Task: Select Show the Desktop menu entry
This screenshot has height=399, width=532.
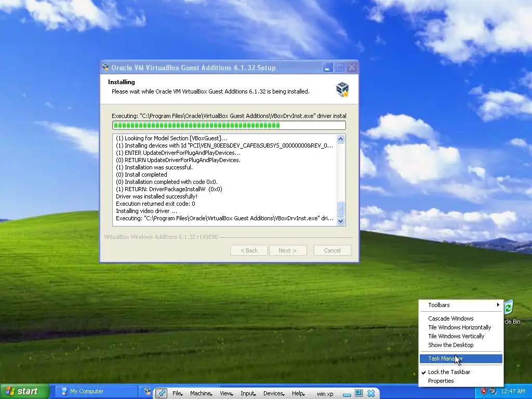Action: coord(461,345)
